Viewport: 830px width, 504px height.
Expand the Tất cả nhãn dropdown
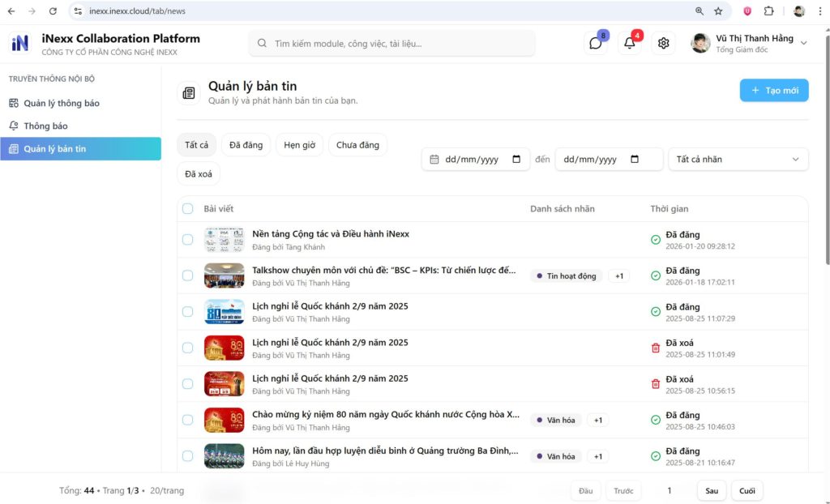pyautogui.click(x=738, y=160)
